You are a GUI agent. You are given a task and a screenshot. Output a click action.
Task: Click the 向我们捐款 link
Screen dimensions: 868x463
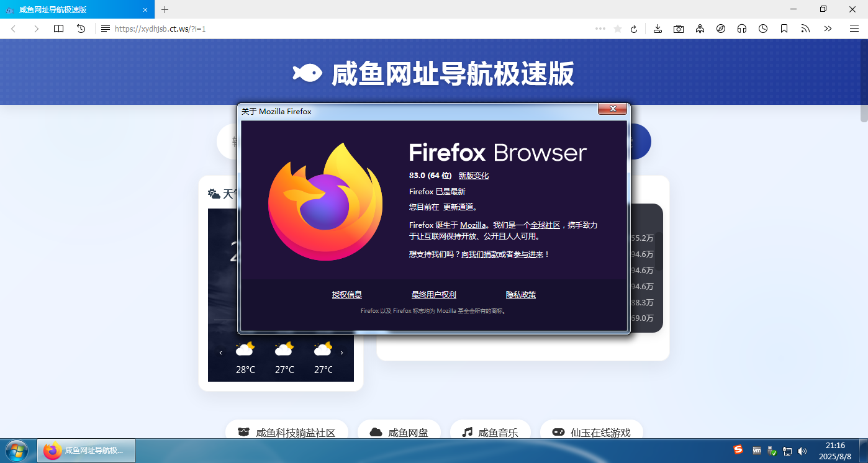tap(480, 254)
